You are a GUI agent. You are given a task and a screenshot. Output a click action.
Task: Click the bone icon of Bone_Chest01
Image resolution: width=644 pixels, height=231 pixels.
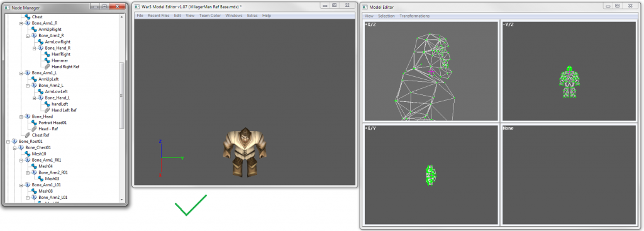click(21, 147)
